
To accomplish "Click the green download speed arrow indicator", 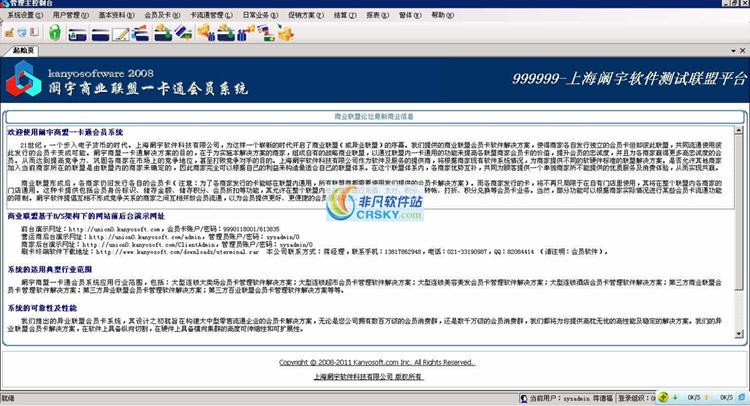I will click(x=675, y=397).
